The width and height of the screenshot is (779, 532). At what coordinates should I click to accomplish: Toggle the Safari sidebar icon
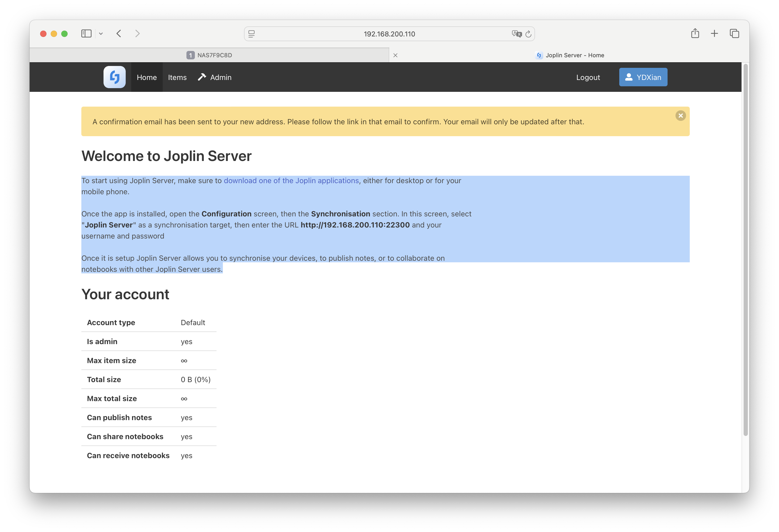(86, 34)
